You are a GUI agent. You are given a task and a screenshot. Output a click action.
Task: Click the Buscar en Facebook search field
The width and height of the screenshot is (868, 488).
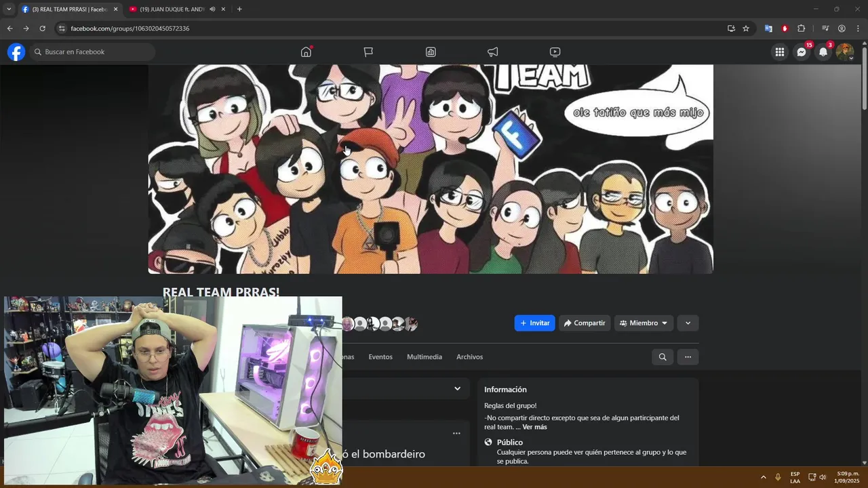(92, 52)
